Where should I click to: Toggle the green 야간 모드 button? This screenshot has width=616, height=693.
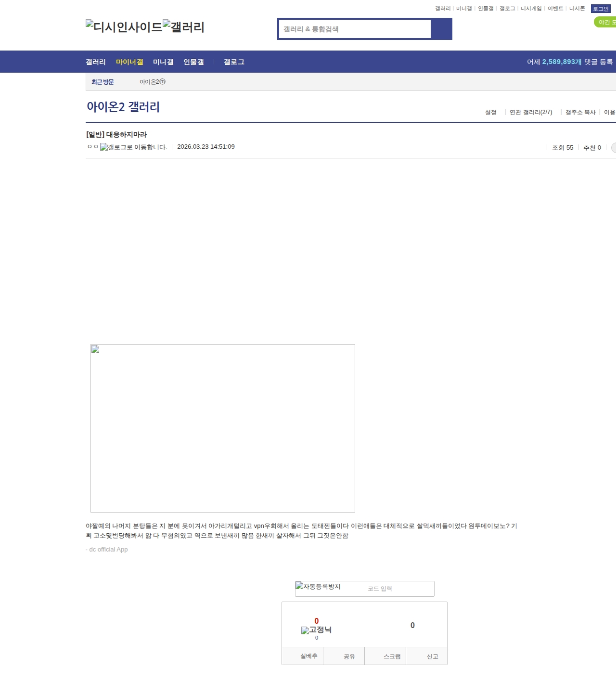pyautogui.click(x=605, y=22)
